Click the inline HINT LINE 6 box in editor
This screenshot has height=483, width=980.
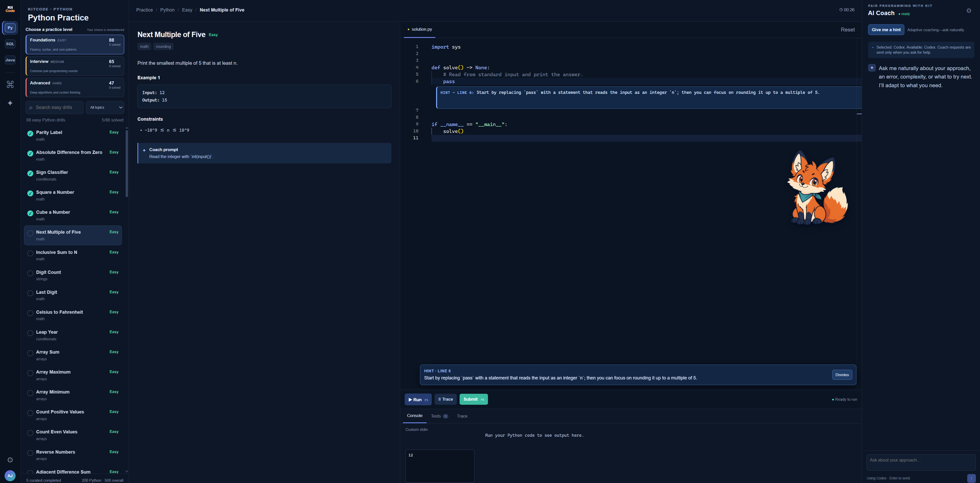coord(649,97)
